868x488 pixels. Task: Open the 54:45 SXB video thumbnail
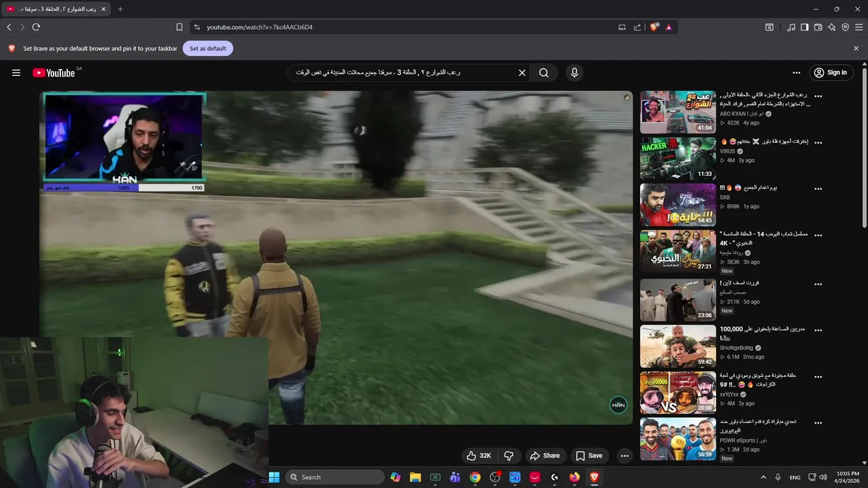point(677,205)
